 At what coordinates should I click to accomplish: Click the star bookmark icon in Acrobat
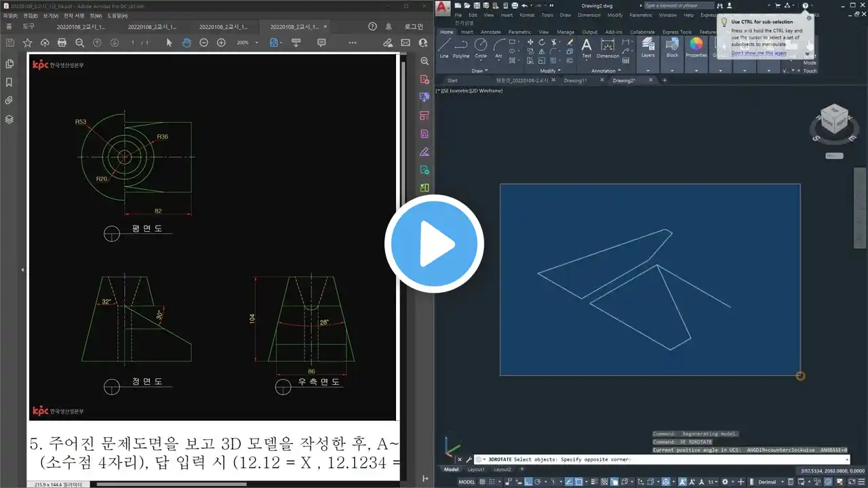27,43
